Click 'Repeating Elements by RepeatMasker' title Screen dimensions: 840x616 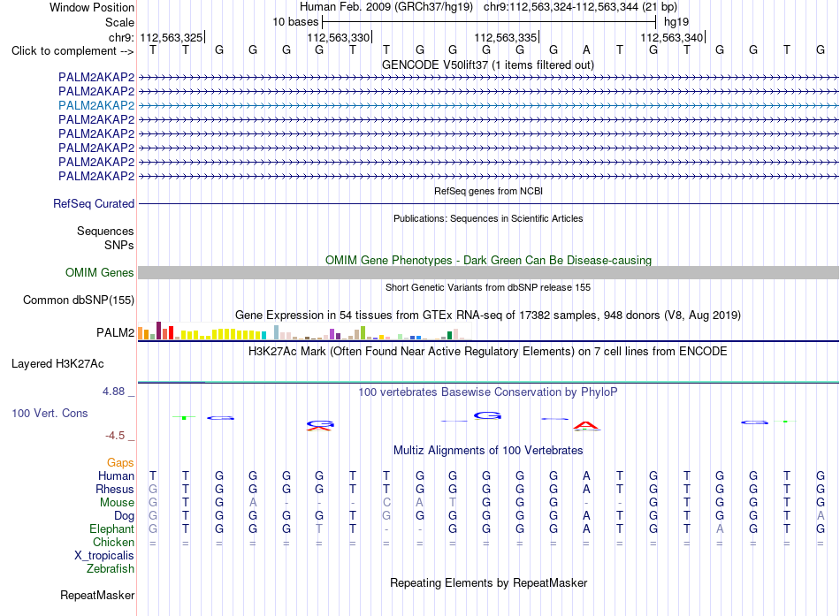click(489, 582)
